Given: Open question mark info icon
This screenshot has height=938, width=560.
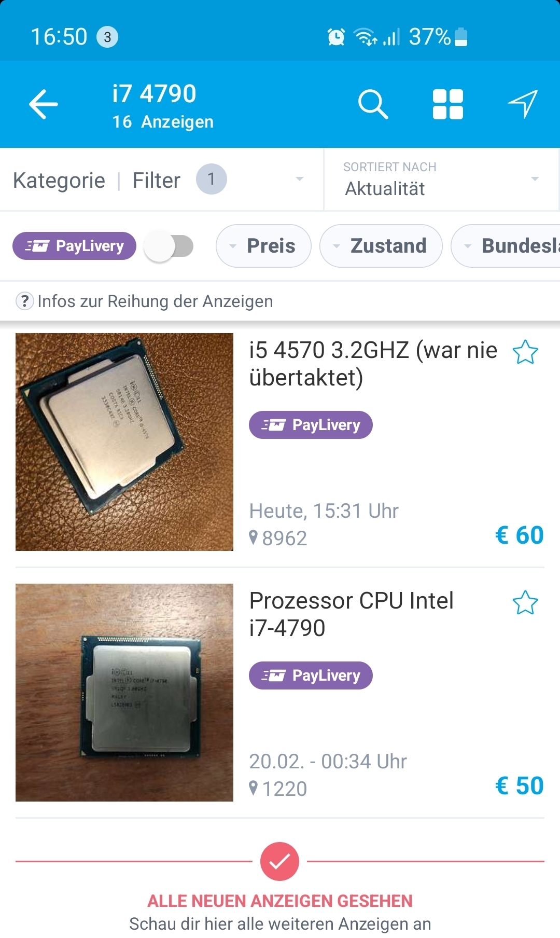Looking at the screenshot, I should 24,301.
